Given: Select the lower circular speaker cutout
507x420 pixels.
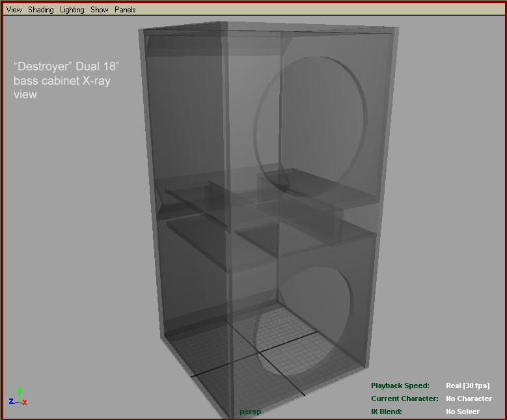Looking at the screenshot, I should pos(303,321).
